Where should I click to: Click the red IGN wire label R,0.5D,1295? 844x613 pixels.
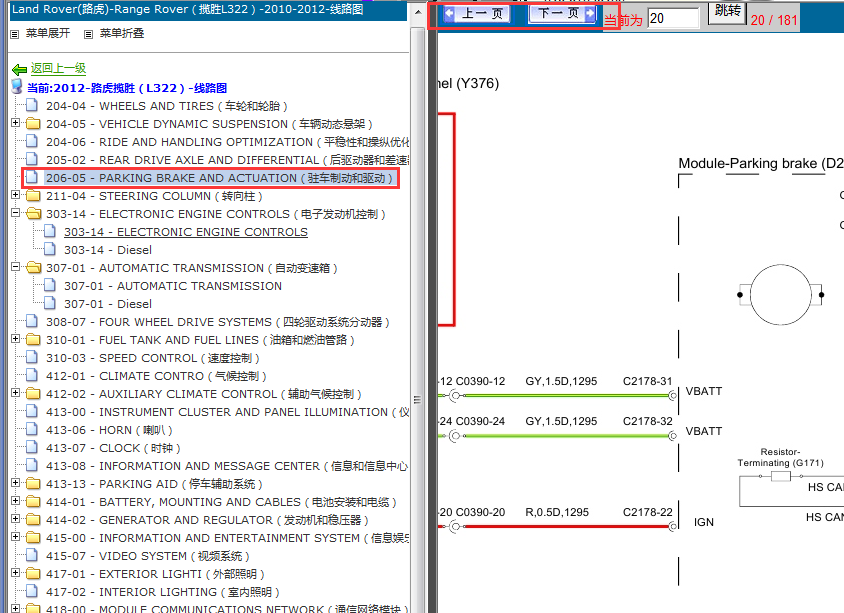point(557,512)
